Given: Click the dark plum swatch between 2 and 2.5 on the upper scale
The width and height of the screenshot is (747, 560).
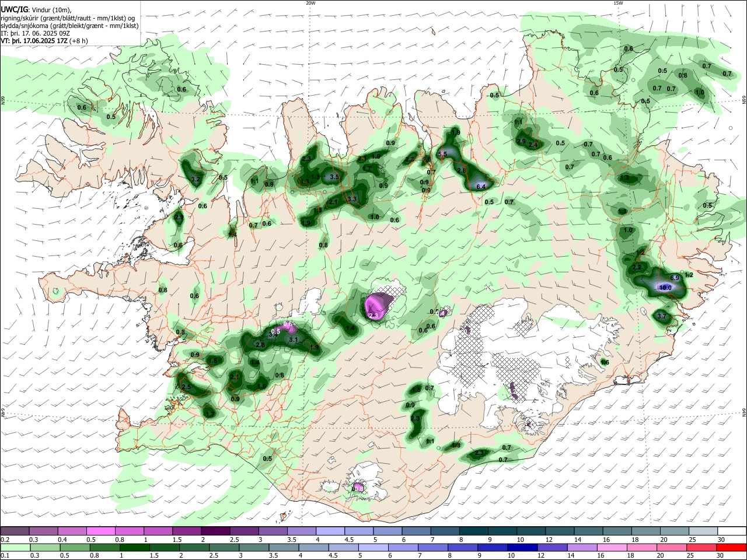Looking at the screenshot, I should coord(215,531).
